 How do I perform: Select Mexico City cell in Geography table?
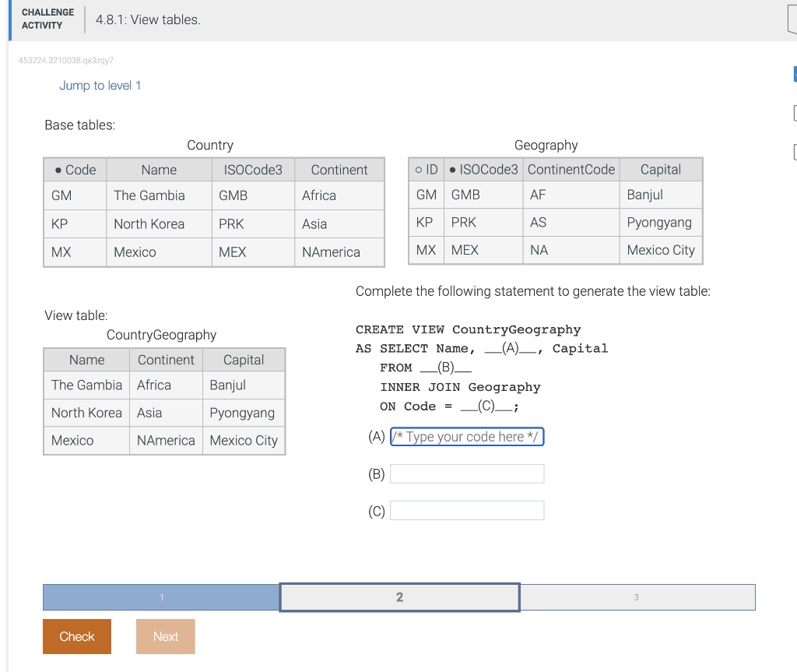[x=661, y=250]
